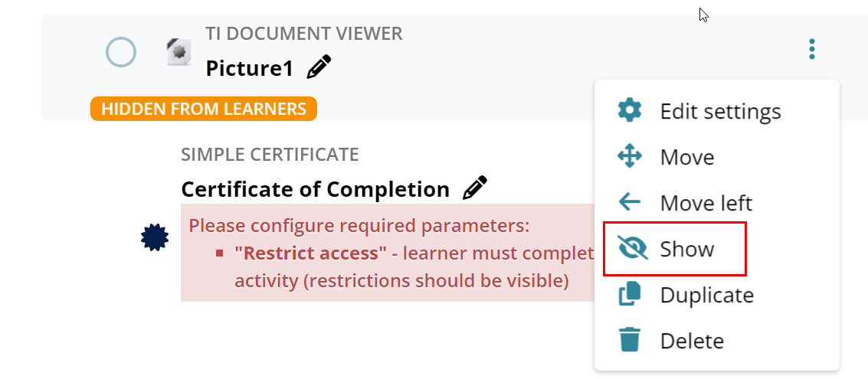Click the Move crosshair arrows icon
Screen dimensions: 868x379
click(x=629, y=157)
